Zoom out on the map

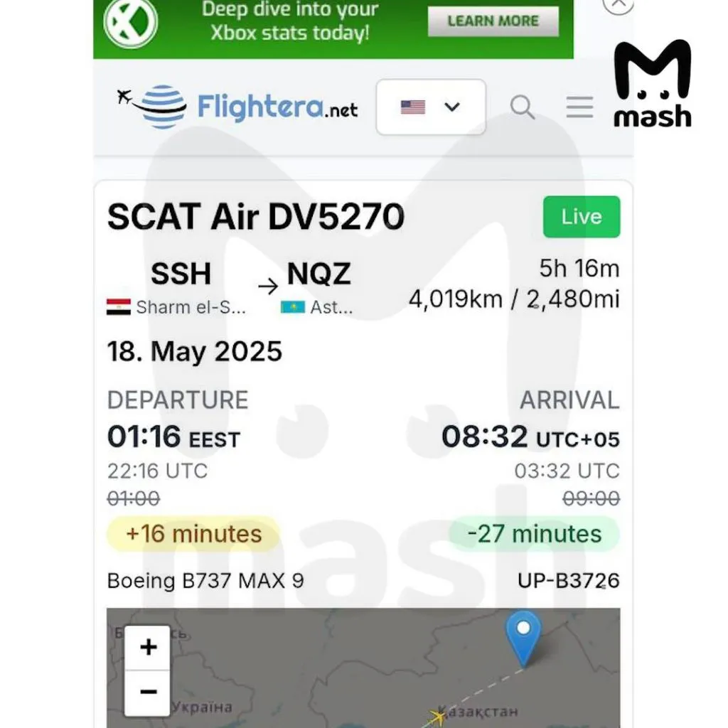pyautogui.click(x=148, y=692)
